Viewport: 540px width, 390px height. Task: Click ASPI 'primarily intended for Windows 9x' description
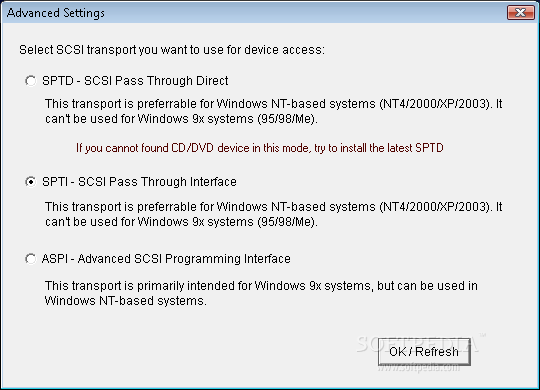pos(261,293)
